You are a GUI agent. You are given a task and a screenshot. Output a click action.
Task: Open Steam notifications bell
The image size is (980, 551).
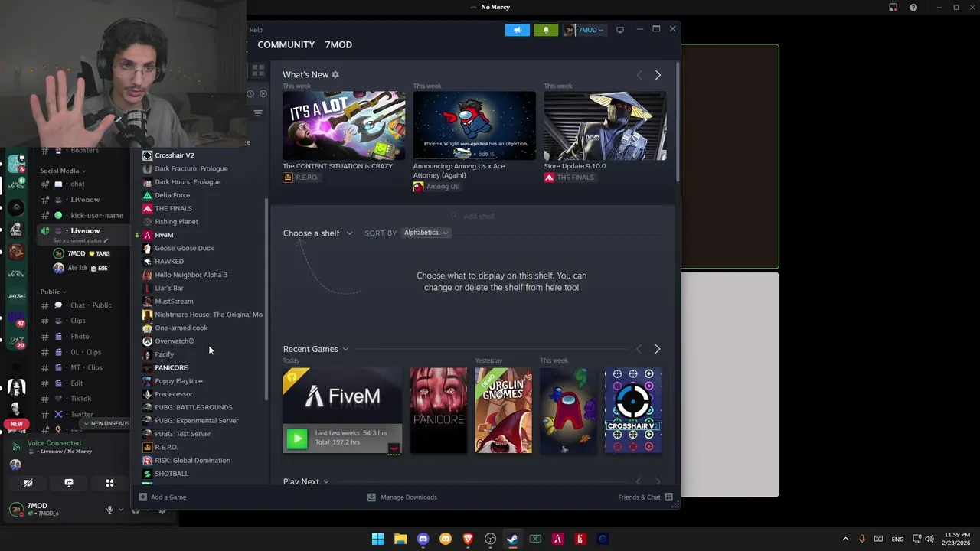[546, 30]
